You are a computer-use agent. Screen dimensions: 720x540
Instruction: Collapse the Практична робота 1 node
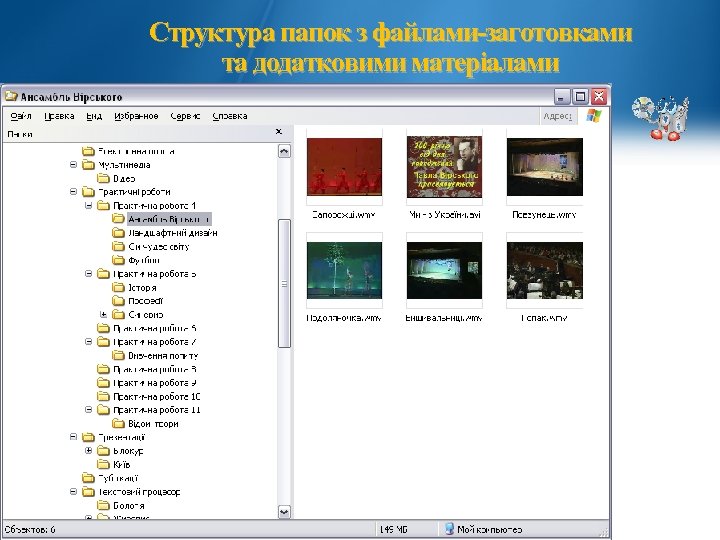pos(89,205)
